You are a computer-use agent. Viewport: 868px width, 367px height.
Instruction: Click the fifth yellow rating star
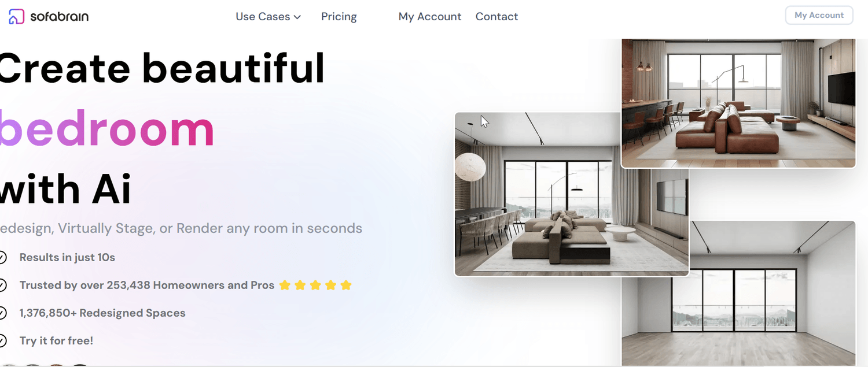tap(346, 285)
